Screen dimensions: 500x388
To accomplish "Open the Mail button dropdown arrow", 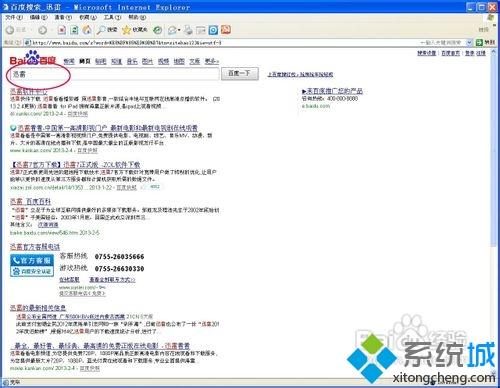I will (179, 30).
